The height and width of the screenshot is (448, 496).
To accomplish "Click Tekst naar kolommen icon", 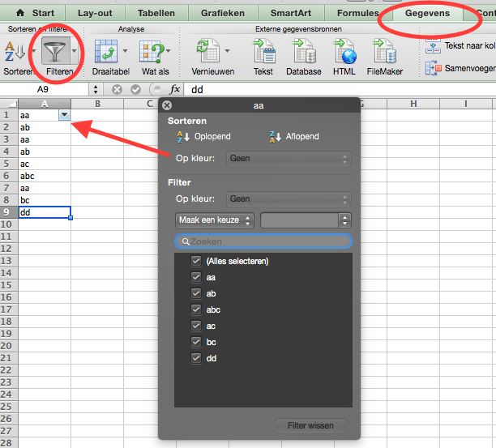I will coord(433,45).
